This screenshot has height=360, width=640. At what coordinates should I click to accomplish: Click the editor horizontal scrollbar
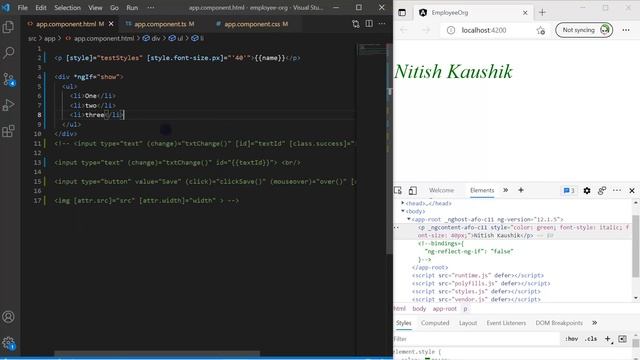157,353
